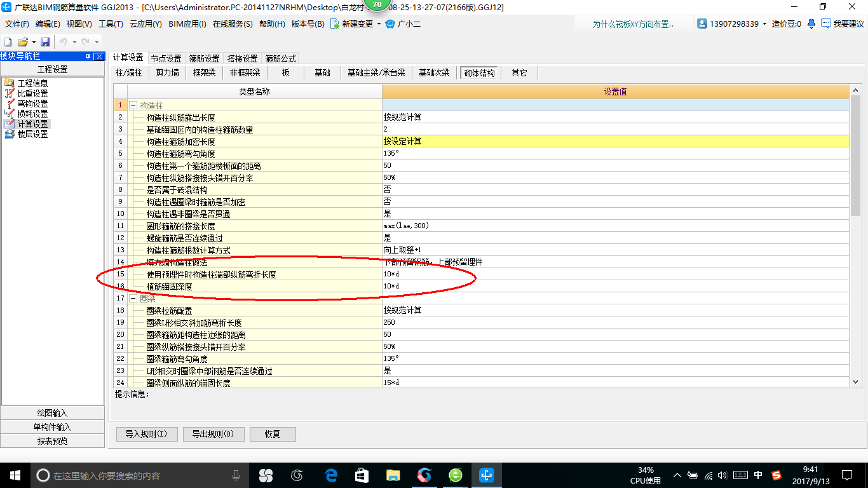
Task: Switch to the 箍筋公式 tab
Action: pos(280,58)
